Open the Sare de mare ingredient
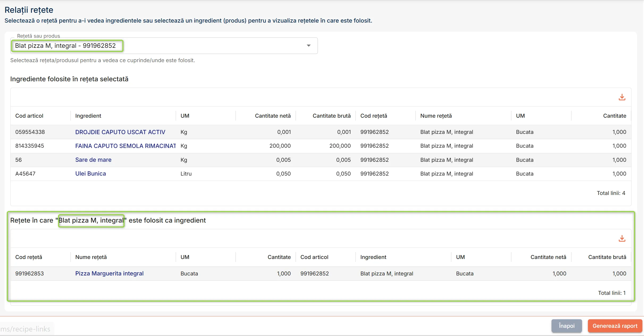Screen dimensions: 644x336 point(93,160)
